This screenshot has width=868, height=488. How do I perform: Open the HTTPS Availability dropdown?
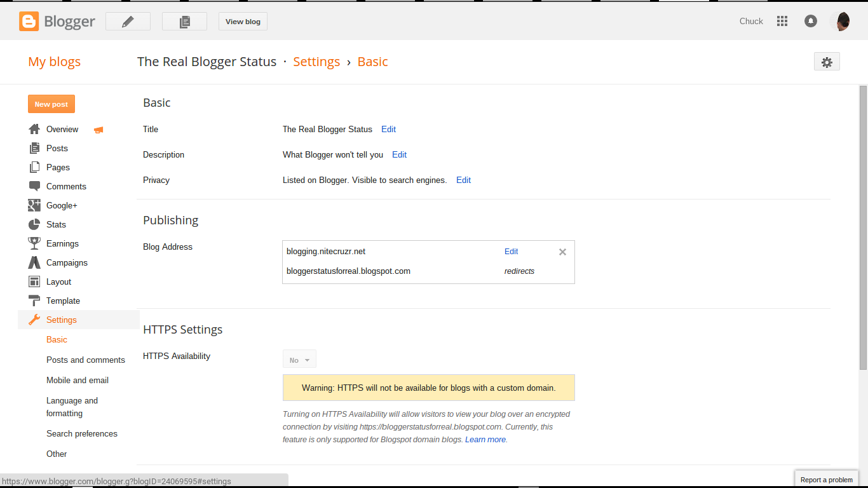pyautogui.click(x=299, y=360)
